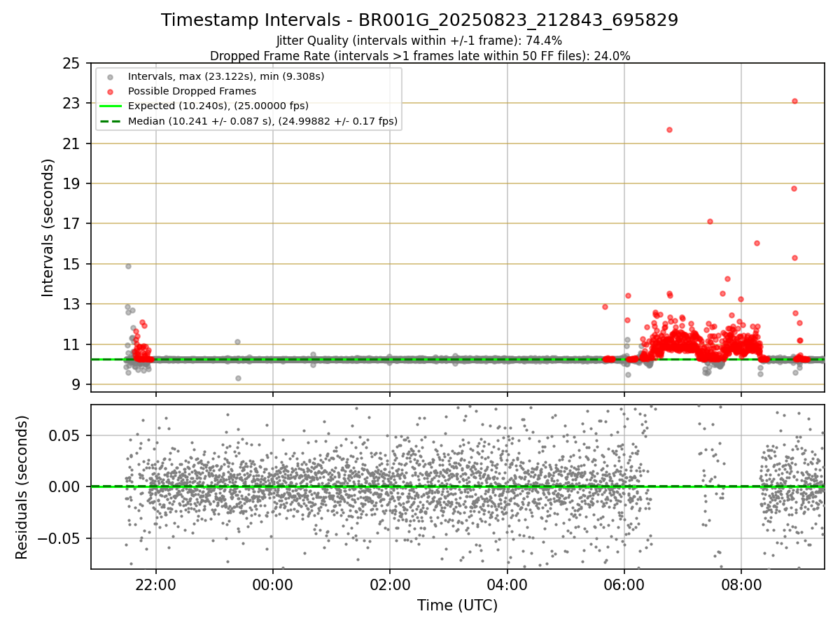840x630 pixels.
Task: Click the highest red point near 23 seconds
Action: pyautogui.click(x=794, y=101)
